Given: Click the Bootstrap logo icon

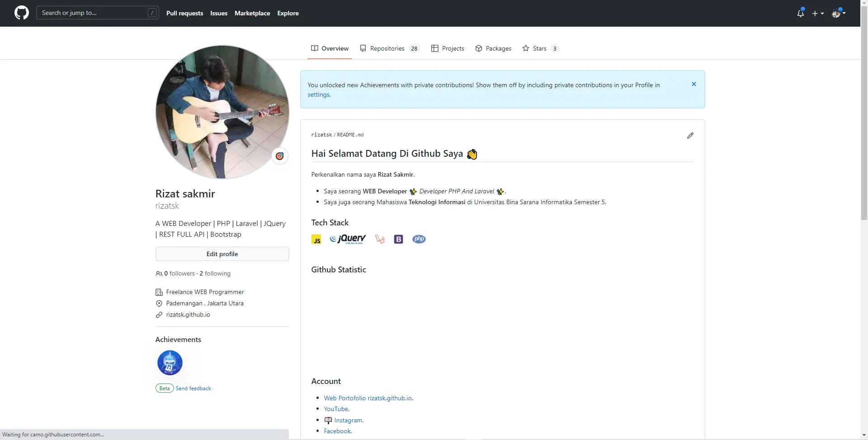Looking at the screenshot, I should coord(398,239).
